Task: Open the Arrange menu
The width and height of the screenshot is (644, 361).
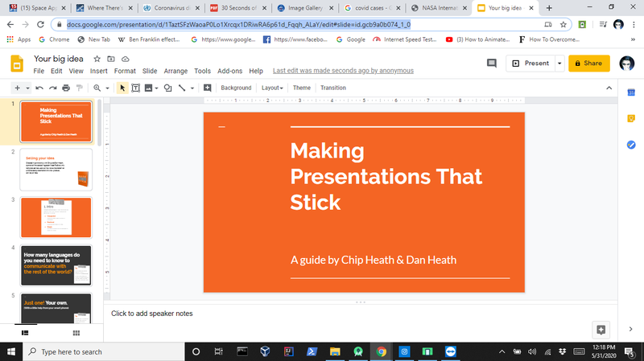Action: (x=175, y=71)
